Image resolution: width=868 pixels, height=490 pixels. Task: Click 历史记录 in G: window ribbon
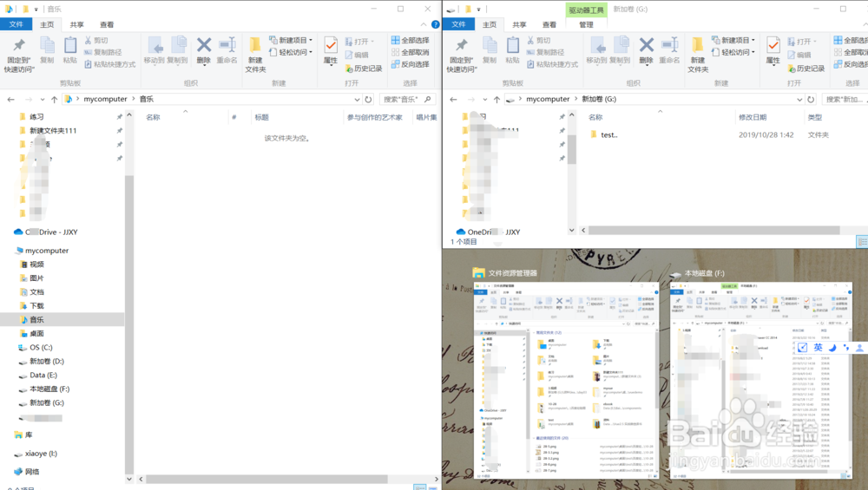point(806,69)
